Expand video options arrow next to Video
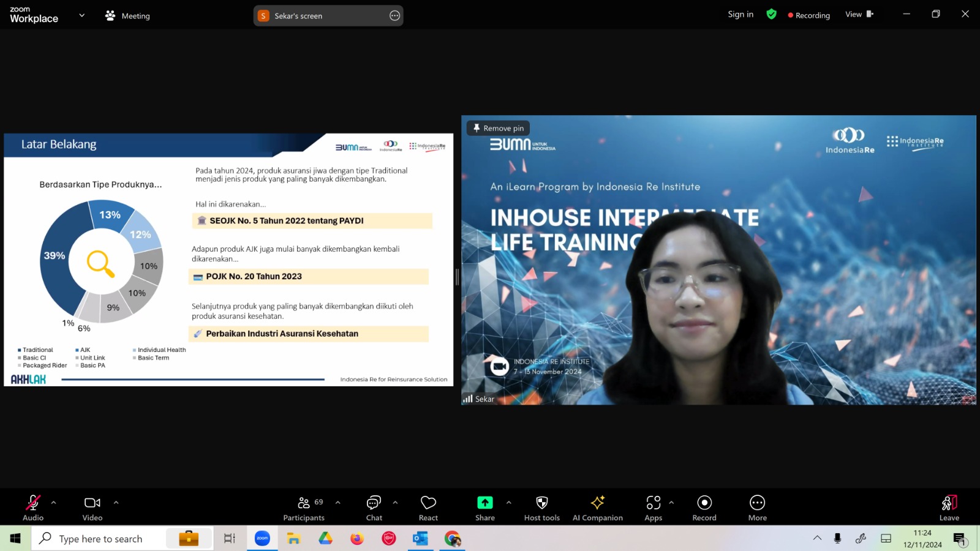 coord(116,503)
